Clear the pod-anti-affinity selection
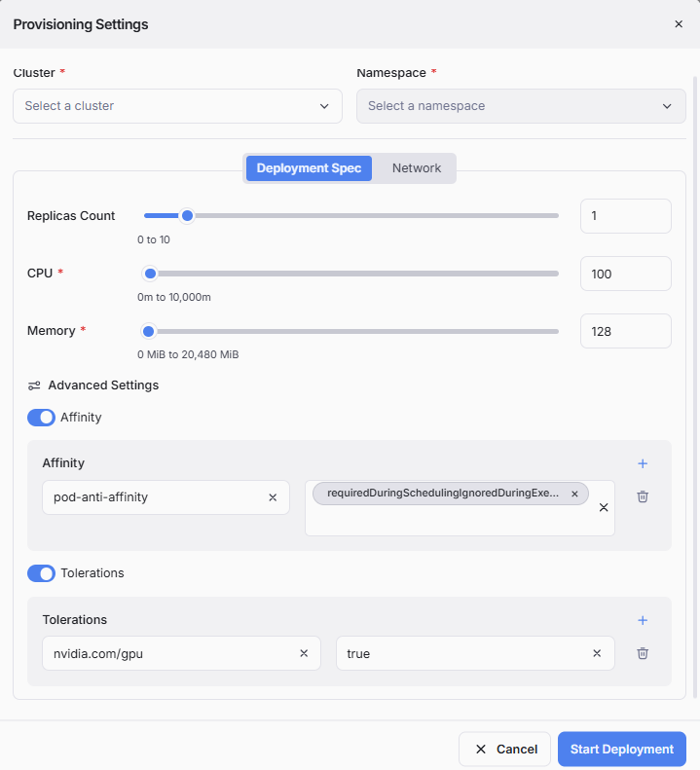The height and width of the screenshot is (770, 700). (x=273, y=497)
